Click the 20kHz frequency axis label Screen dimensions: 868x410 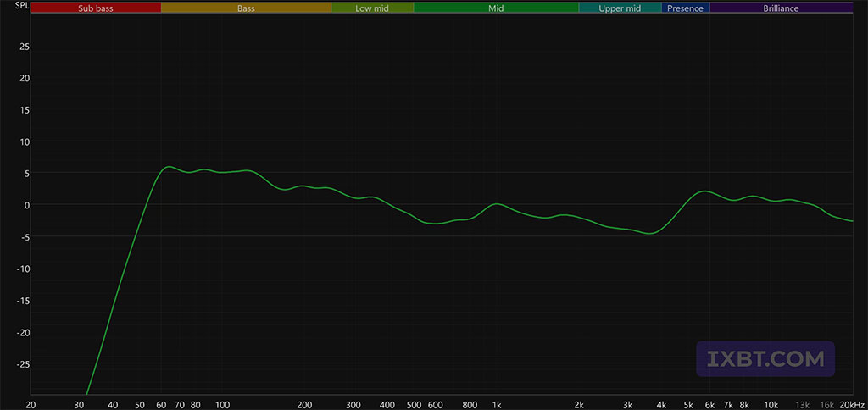point(851,405)
